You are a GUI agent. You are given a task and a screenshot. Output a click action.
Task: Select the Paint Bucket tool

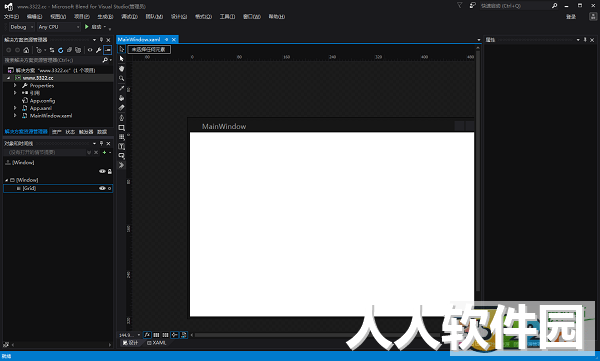(122, 98)
